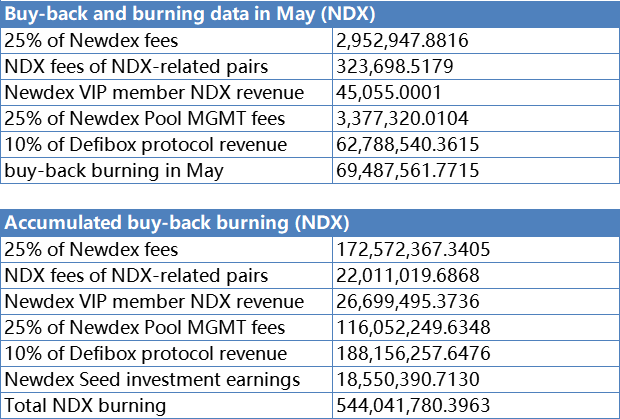620x419 pixels.
Task: Click the 'Newdex Seed investment earnings' label
Action: point(152,380)
